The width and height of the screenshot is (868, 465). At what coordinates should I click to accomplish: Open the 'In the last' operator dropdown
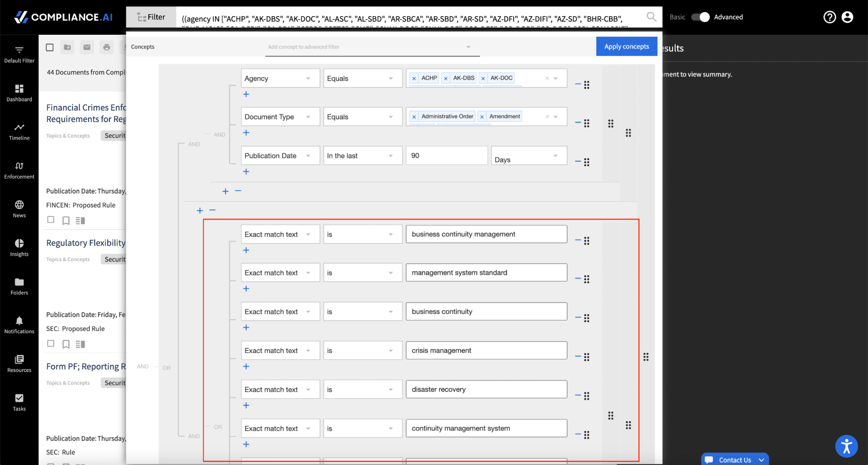click(363, 155)
